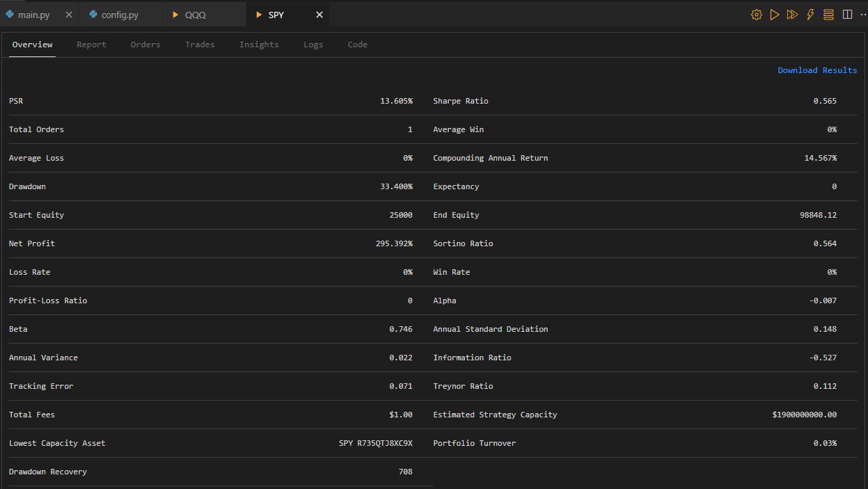
Task: Click the Download Results link
Action: [817, 70]
